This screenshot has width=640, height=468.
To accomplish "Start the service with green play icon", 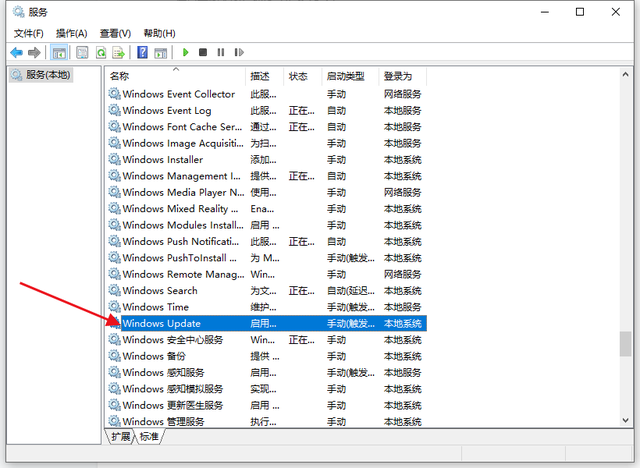I will tap(185, 53).
